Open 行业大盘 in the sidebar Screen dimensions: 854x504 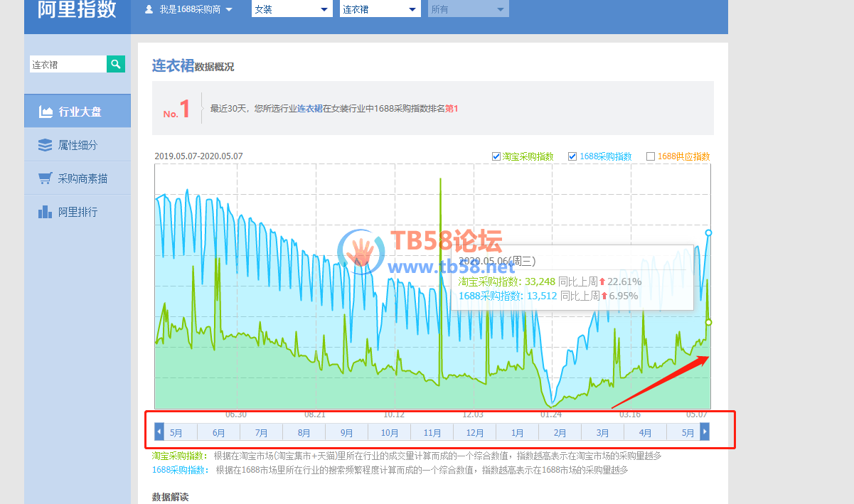click(78, 112)
